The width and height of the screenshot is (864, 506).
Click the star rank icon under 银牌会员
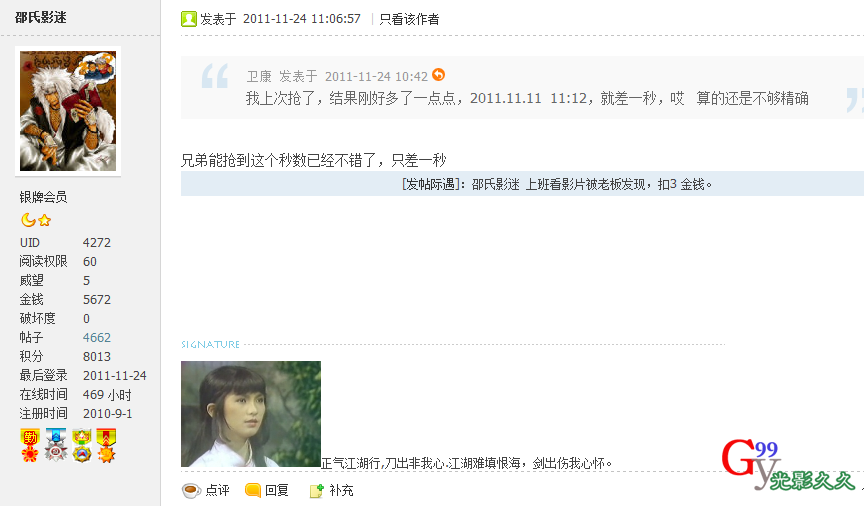tap(45, 220)
